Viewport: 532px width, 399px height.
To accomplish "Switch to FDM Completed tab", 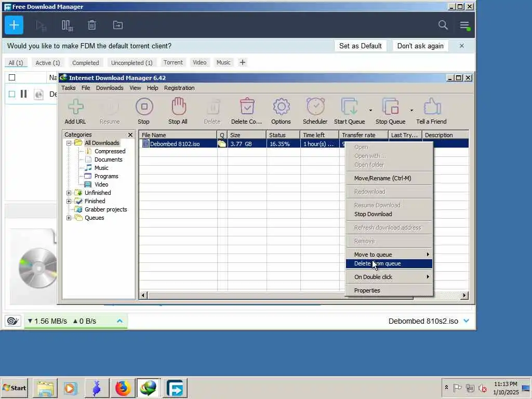I will pos(86,63).
